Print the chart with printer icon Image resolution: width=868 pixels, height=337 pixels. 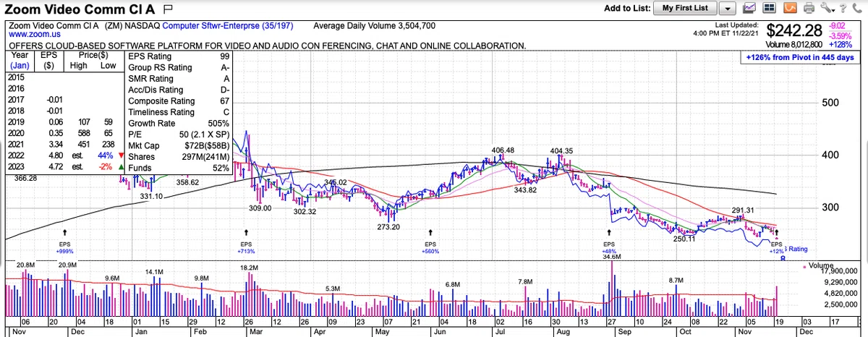coord(809,8)
